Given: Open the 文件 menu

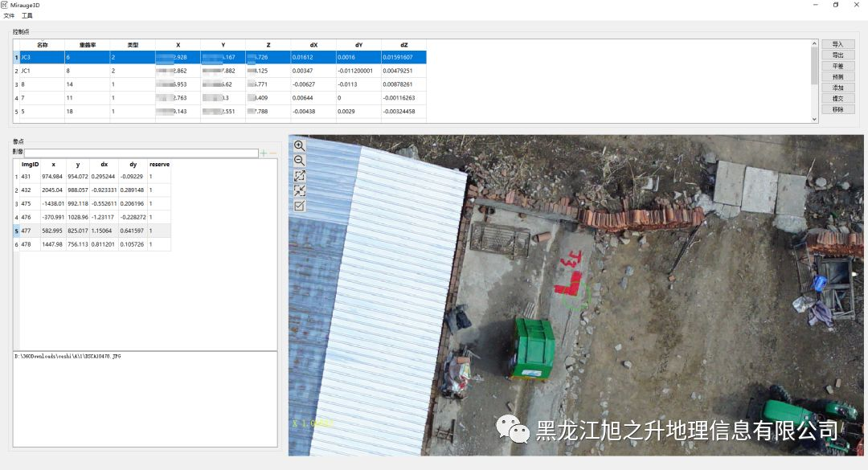Looking at the screenshot, I should pos(9,16).
